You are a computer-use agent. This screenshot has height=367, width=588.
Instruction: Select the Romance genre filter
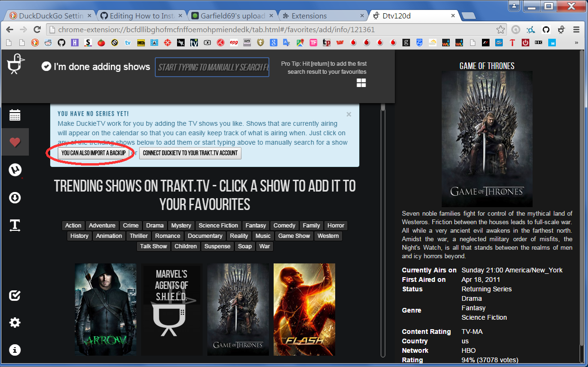coord(168,236)
